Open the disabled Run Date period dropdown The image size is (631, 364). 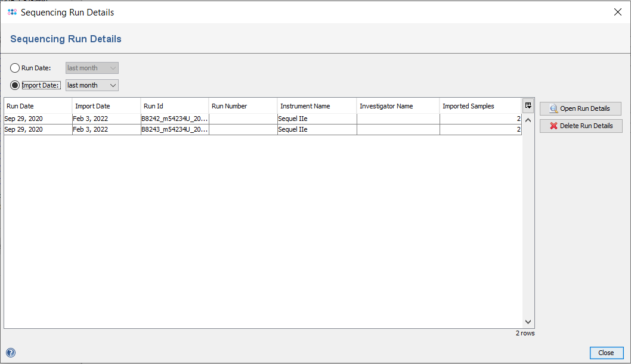click(x=92, y=68)
